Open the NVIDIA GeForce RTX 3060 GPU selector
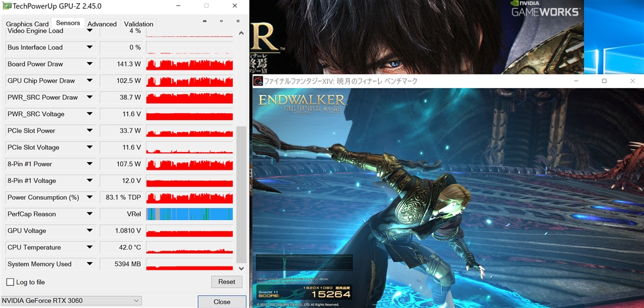The height and width of the screenshot is (308, 644). (71, 300)
